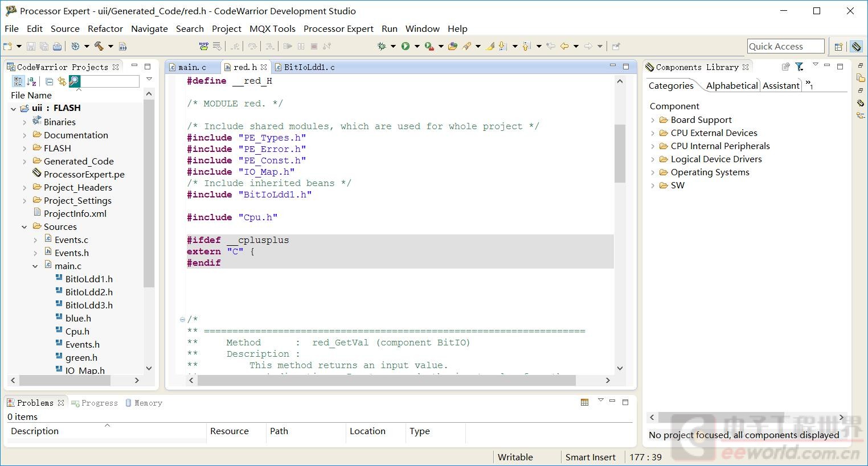Click the build target settings icon

[x=75, y=46]
